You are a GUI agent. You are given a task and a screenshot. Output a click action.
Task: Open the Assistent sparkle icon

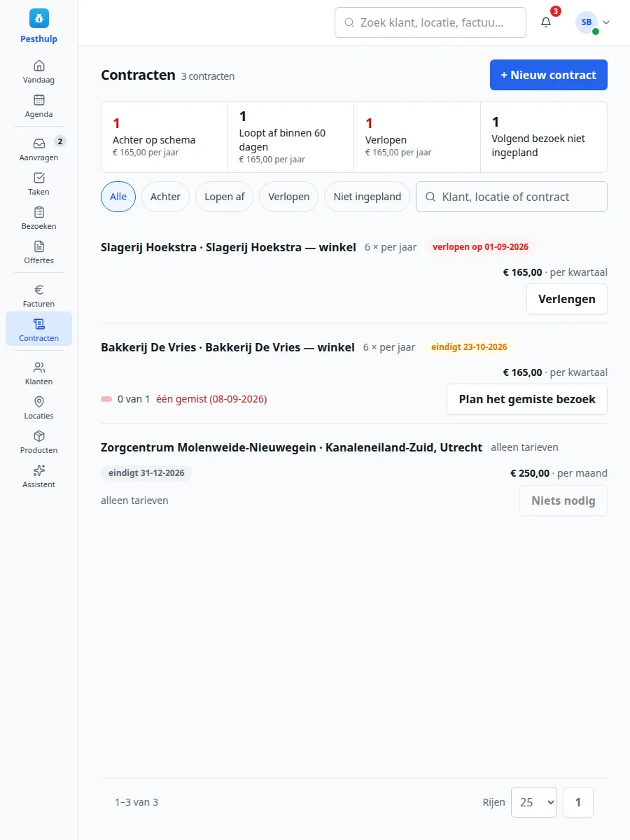coord(39,470)
